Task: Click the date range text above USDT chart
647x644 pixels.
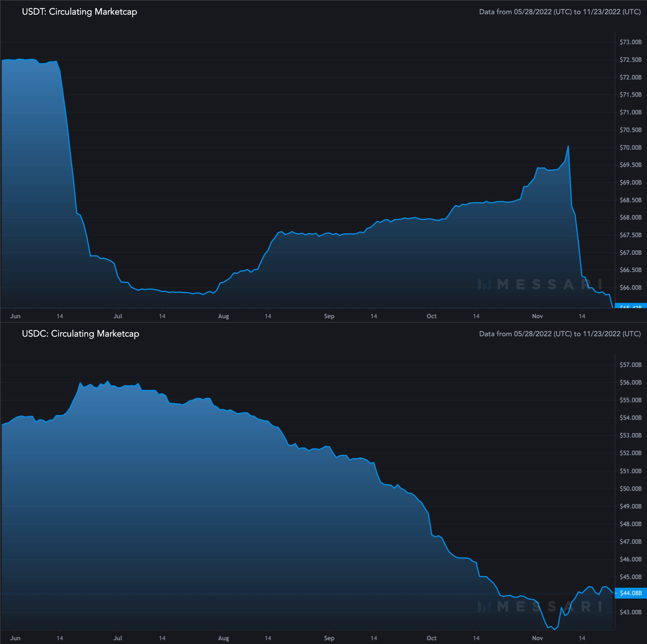Action: 560,12
